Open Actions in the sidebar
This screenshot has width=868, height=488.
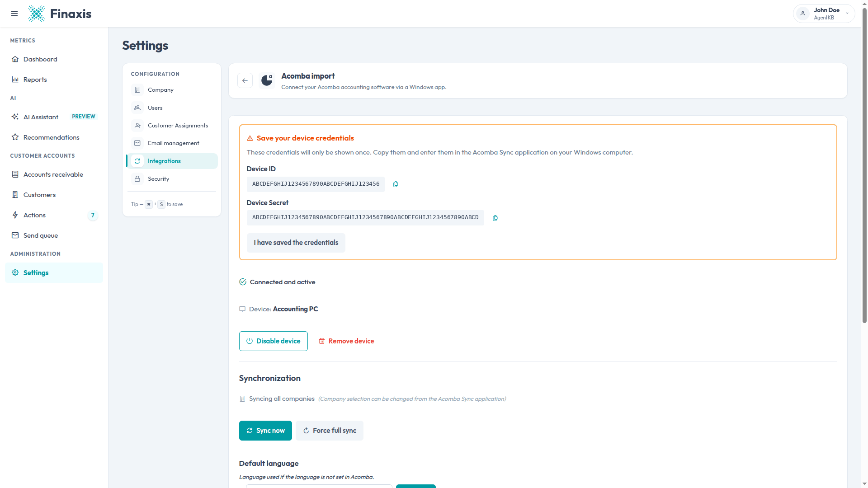54,215
